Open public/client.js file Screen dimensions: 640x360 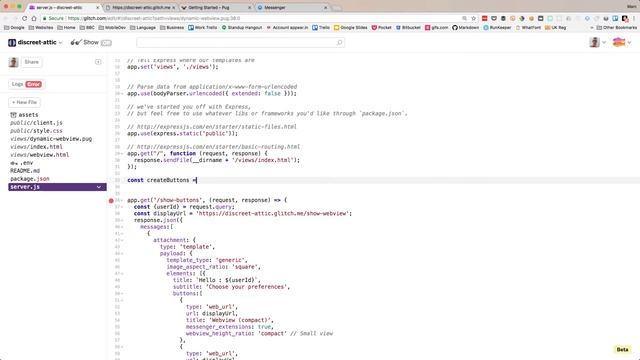36,123
